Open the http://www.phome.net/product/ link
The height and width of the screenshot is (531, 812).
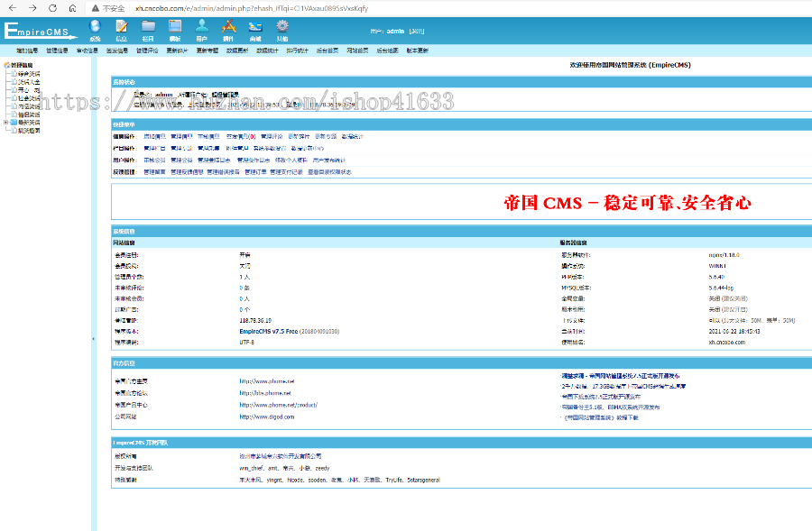click(x=279, y=406)
